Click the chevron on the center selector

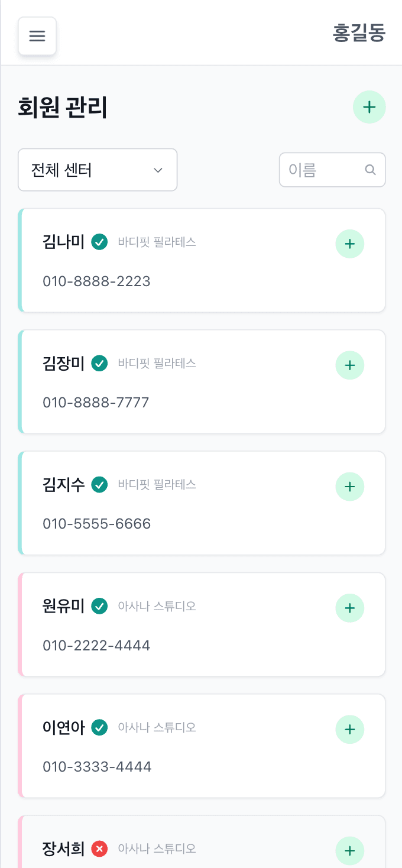(158, 170)
